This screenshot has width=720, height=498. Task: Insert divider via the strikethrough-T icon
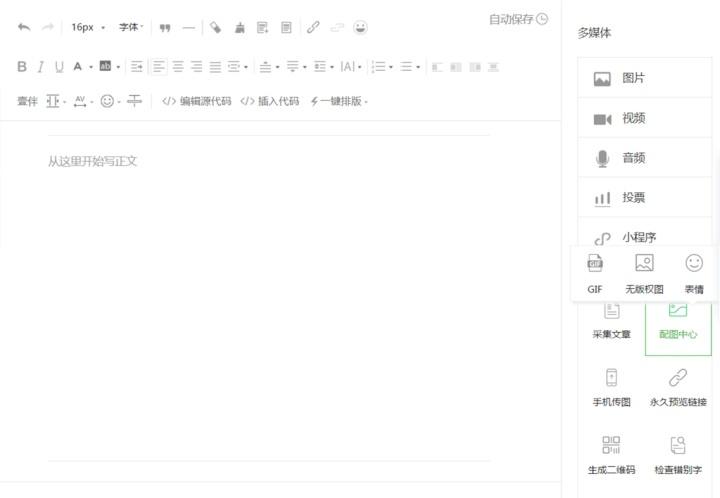[135, 101]
